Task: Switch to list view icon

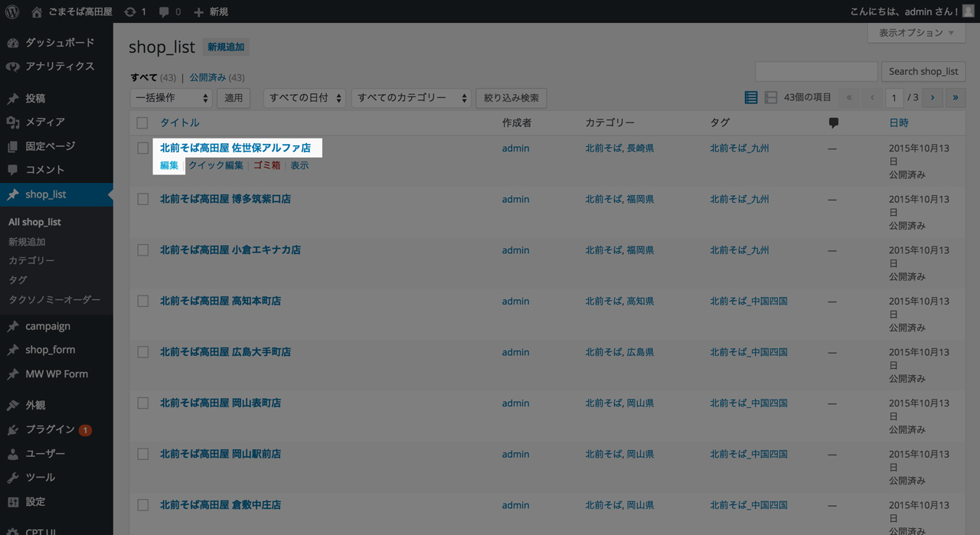Action: [751, 98]
